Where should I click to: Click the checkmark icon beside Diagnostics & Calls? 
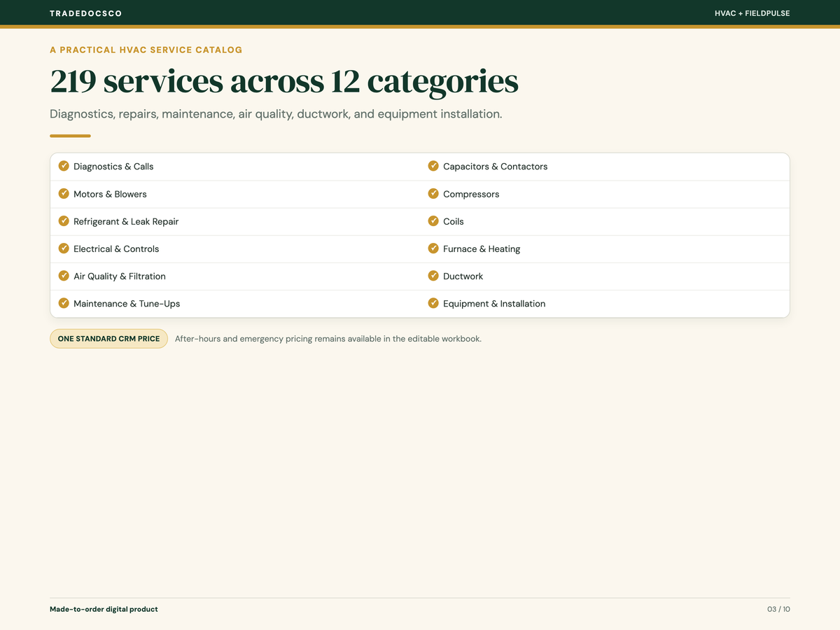64,166
